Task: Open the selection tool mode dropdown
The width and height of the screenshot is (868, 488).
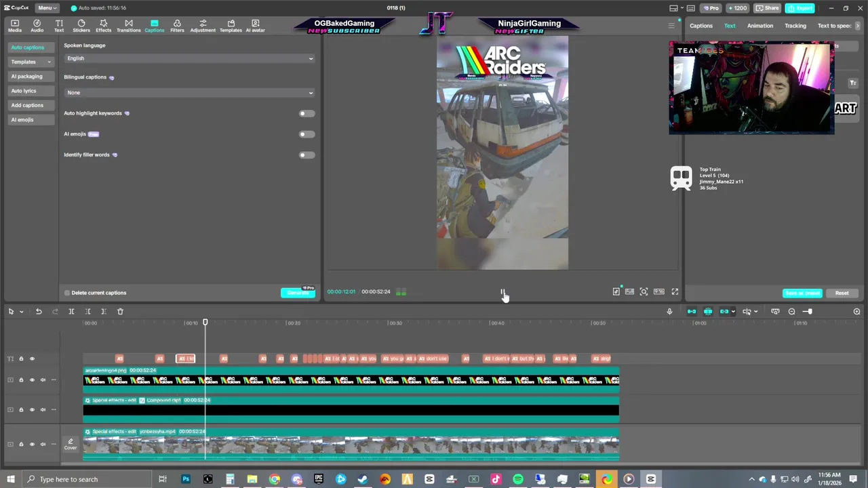Action: (21, 312)
